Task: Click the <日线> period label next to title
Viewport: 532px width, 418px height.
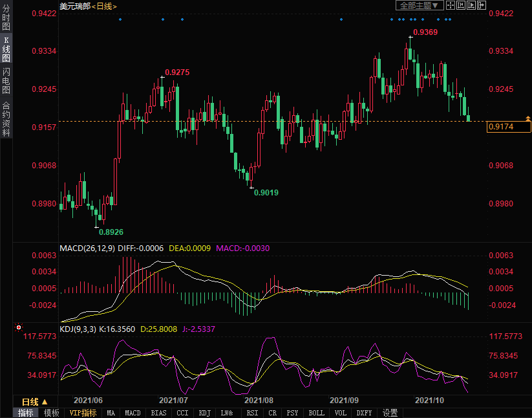Action: (104, 6)
